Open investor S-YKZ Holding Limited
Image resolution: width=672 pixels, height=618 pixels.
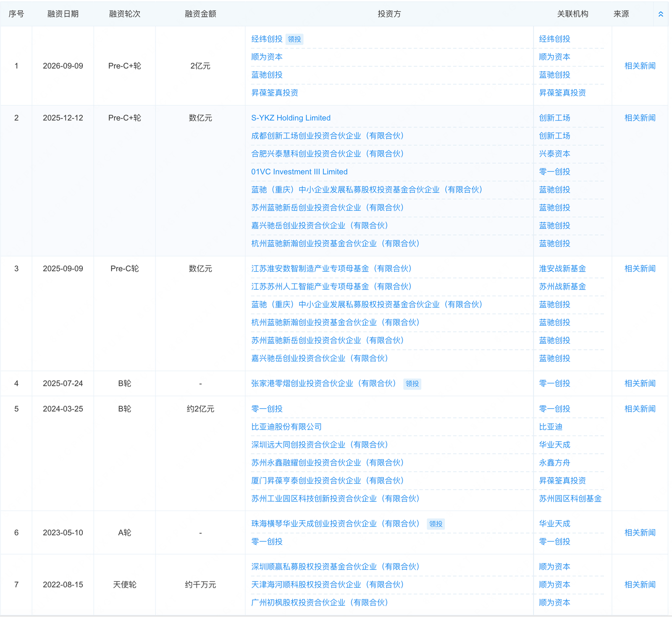click(291, 118)
